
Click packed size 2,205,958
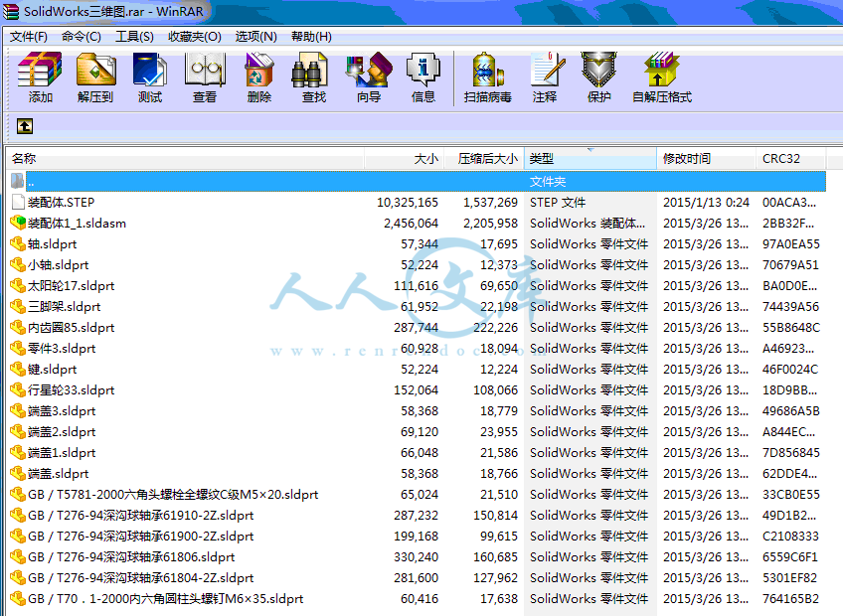coord(490,224)
